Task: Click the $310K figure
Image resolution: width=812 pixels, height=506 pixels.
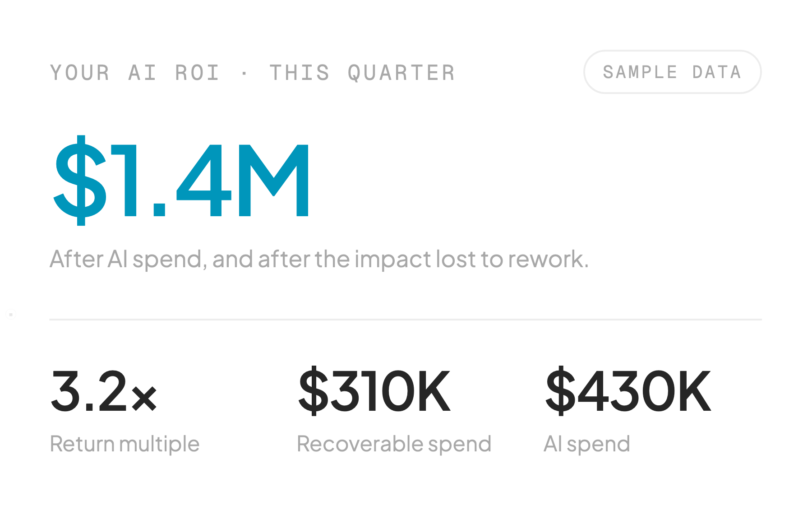Action: [374, 391]
